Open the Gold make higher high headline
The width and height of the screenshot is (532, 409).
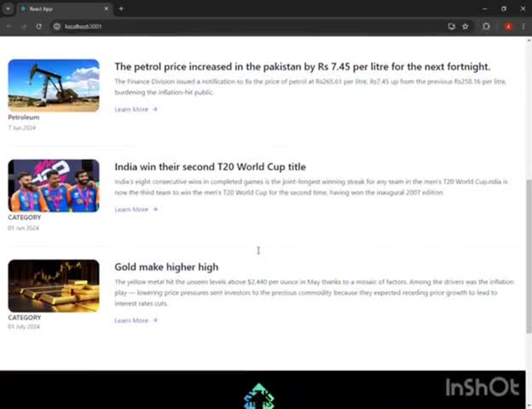click(166, 267)
